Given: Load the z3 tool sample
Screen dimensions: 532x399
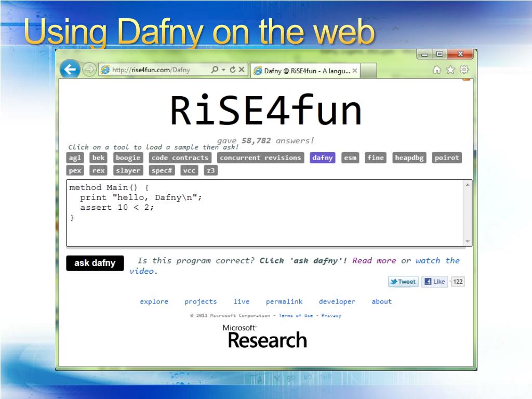Looking at the screenshot, I should click(211, 170).
